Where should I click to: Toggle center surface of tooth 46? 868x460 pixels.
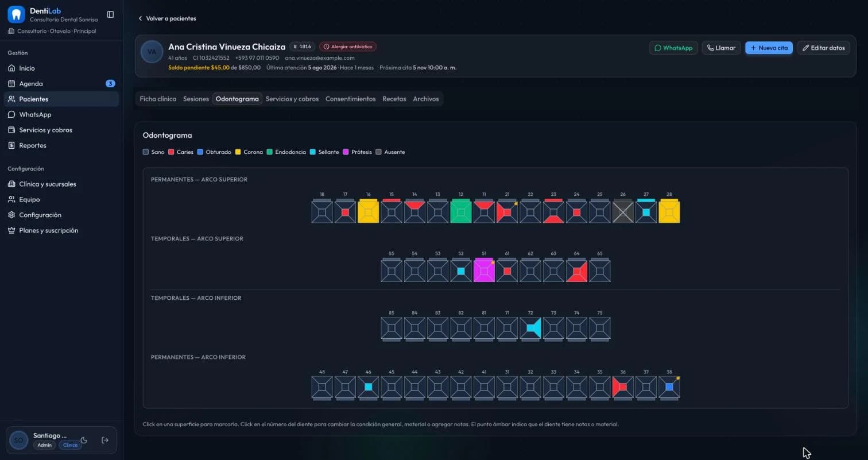[x=368, y=387]
